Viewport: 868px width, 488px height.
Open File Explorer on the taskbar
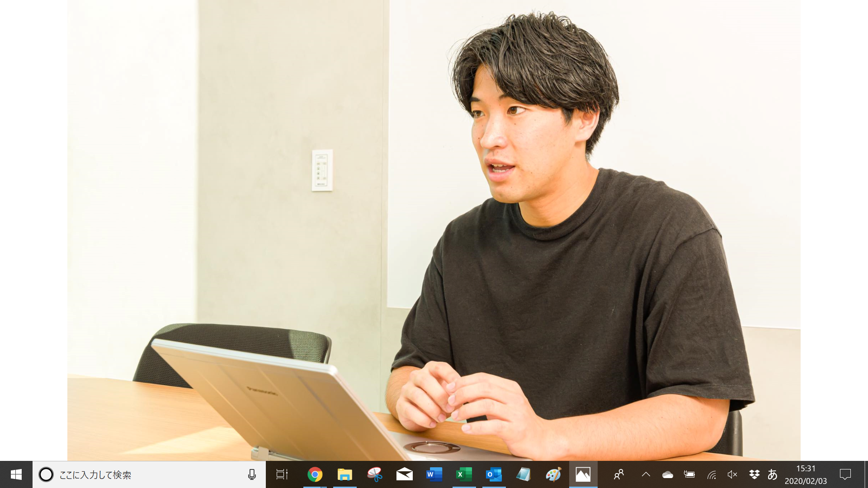(345, 474)
